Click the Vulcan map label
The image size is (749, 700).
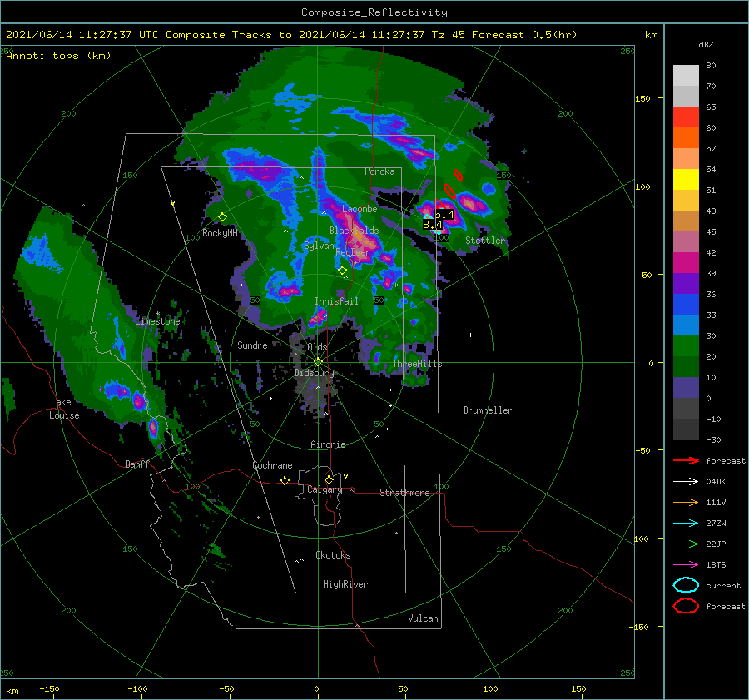click(424, 618)
